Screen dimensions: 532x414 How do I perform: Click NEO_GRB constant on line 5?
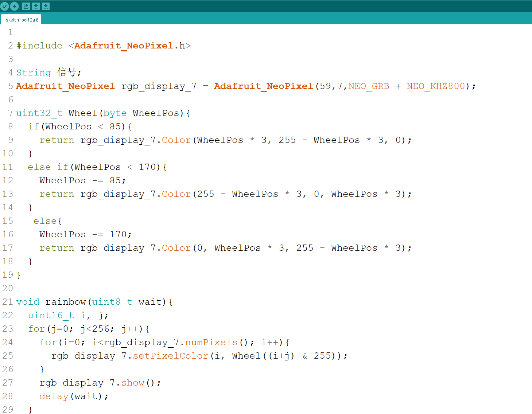[x=369, y=86]
